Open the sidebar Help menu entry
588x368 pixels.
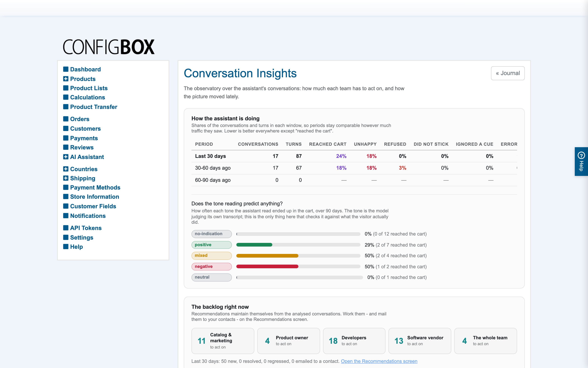pos(77,247)
